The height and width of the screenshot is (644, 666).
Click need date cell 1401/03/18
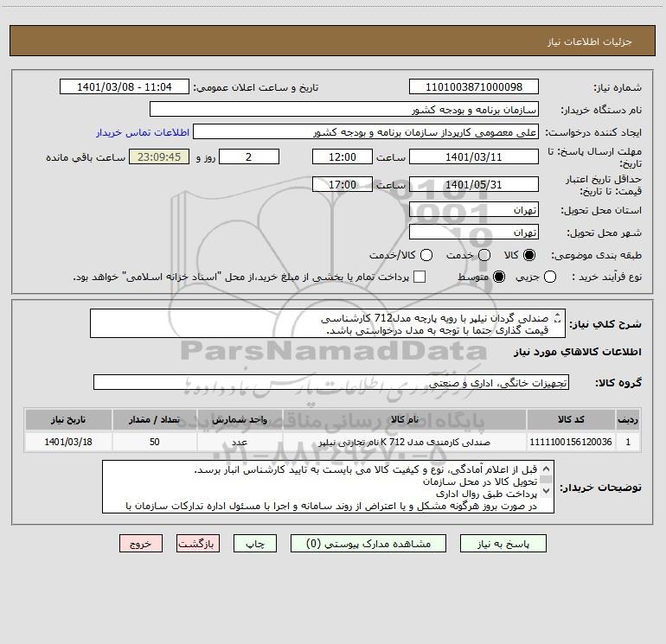click(x=68, y=442)
